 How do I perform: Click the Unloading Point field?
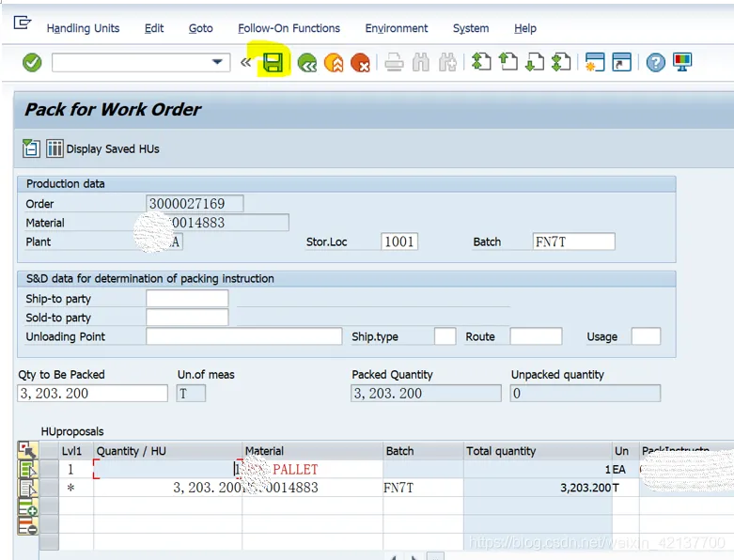pos(244,336)
